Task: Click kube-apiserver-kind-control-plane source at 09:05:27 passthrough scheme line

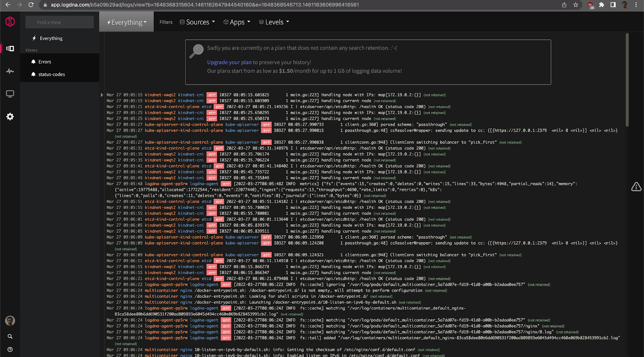Action: pos(184,125)
